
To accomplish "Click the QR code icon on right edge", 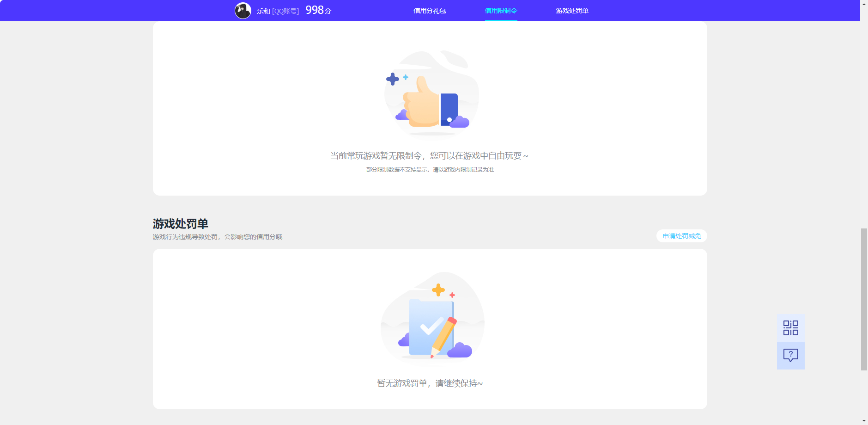I will pyautogui.click(x=790, y=327).
